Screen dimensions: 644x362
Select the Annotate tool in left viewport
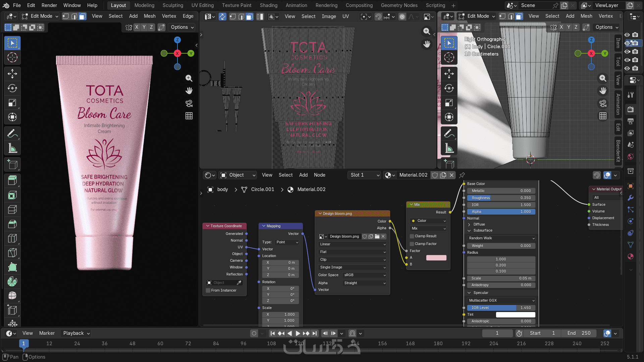pyautogui.click(x=12, y=133)
